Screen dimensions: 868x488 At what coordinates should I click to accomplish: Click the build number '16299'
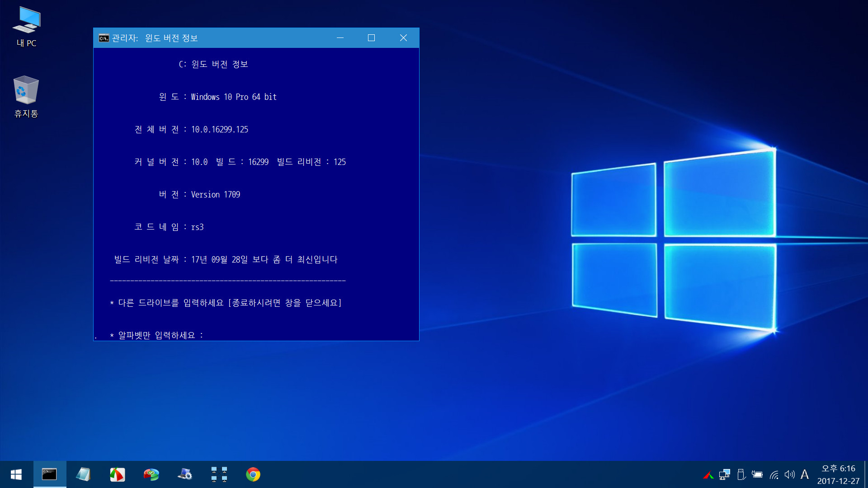259,162
